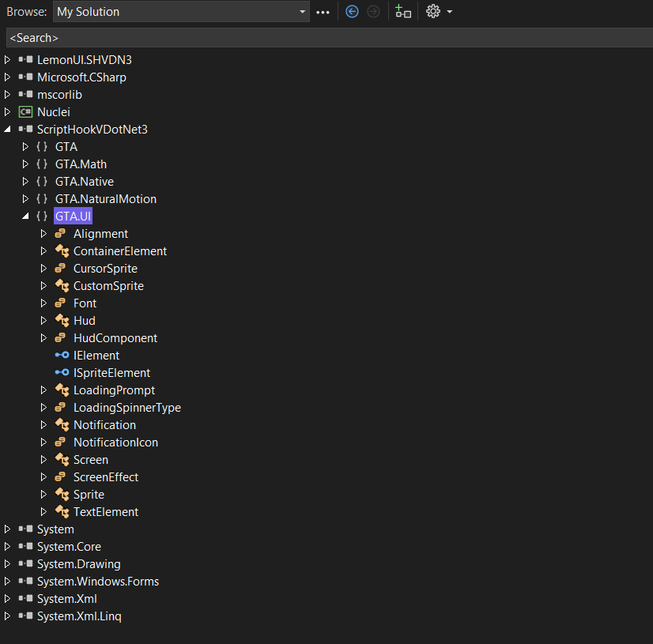Select the Alignment enum entry
The width and height of the screenshot is (653, 644).
point(100,234)
